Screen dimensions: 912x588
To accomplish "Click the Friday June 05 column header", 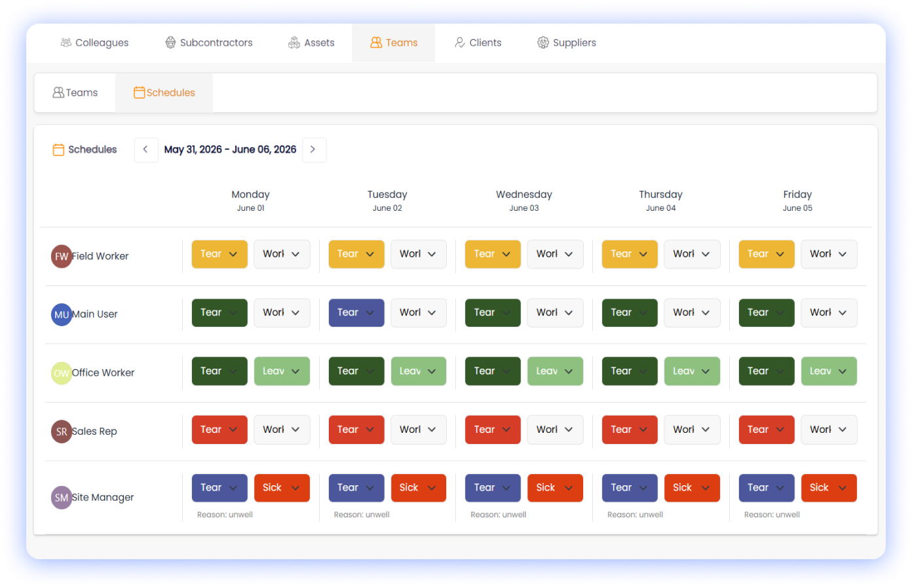I will (797, 200).
